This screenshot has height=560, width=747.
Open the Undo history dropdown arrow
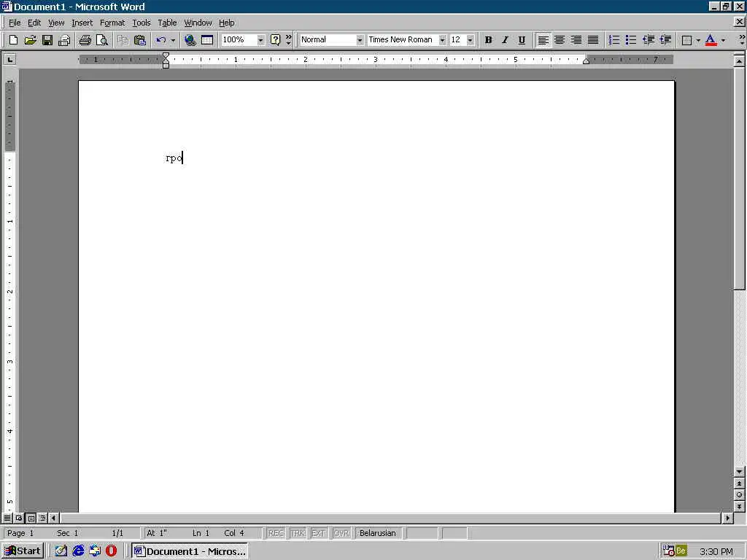173,40
